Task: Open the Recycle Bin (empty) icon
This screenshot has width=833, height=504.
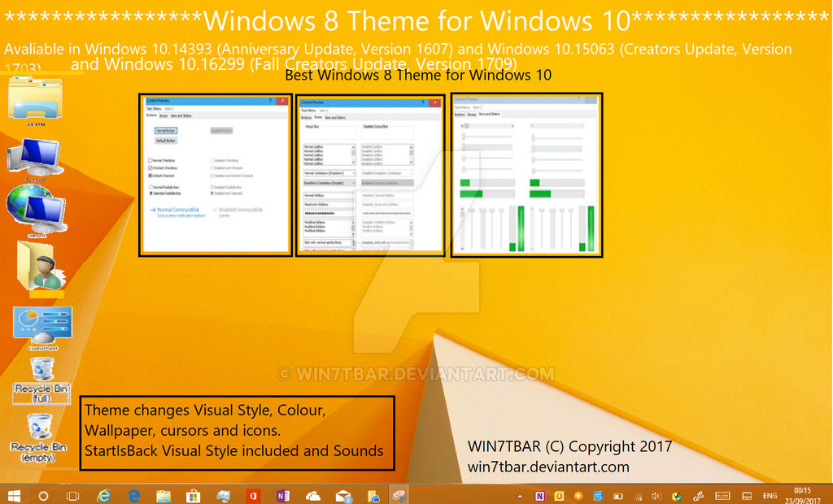Action: (39, 438)
